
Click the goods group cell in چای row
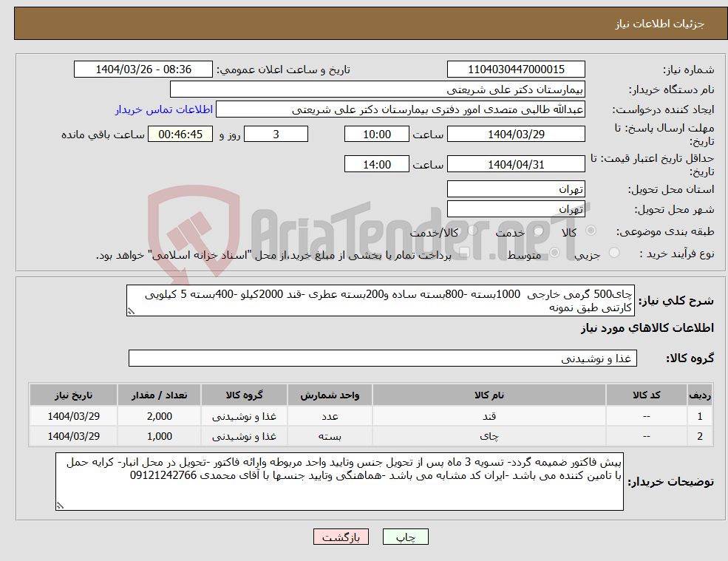click(244, 436)
